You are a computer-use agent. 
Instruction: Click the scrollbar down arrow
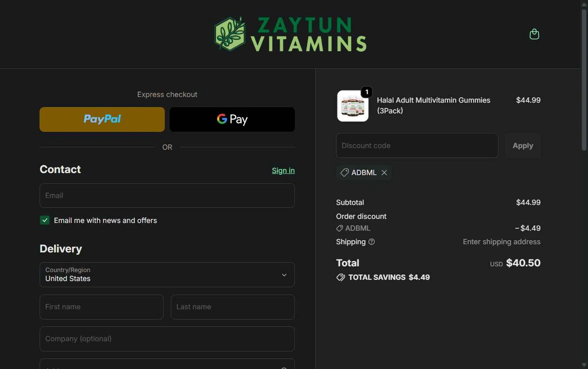(x=584, y=365)
